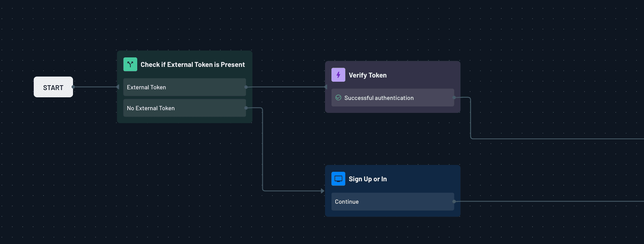Select the External Token branch option

[x=184, y=87]
